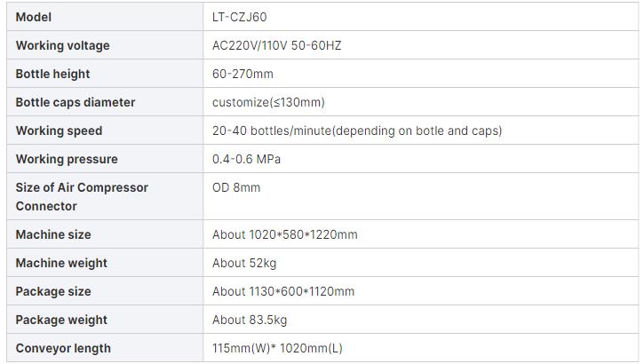Click the Size of Air Compressor Connector label
644x364 pixels.
(82, 197)
